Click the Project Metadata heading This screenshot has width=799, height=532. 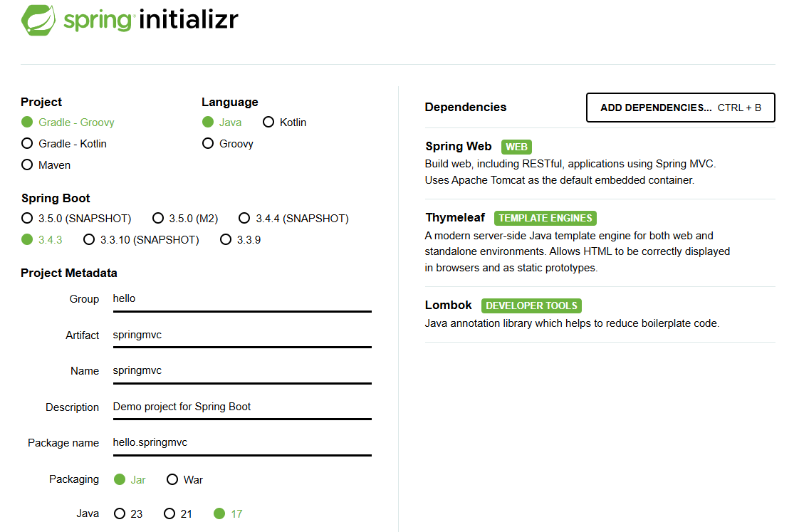coord(69,273)
